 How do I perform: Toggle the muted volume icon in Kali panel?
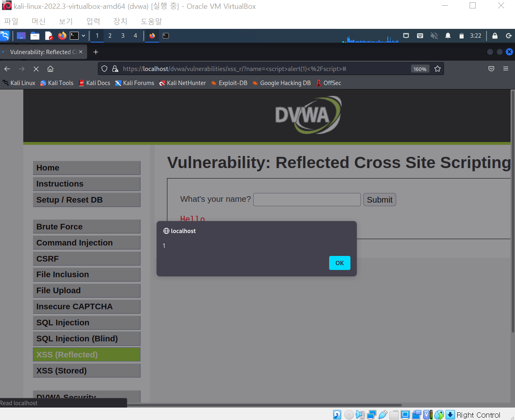tap(434, 36)
